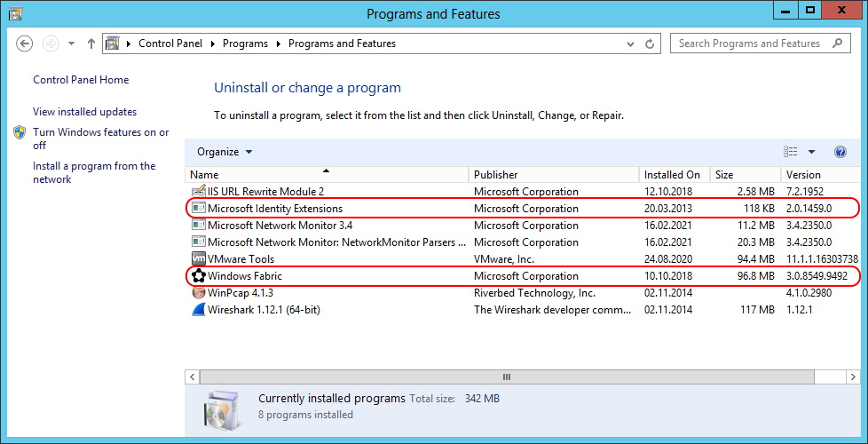Click the shield icon beside Windows features
The height and width of the screenshot is (444, 868).
20,132
